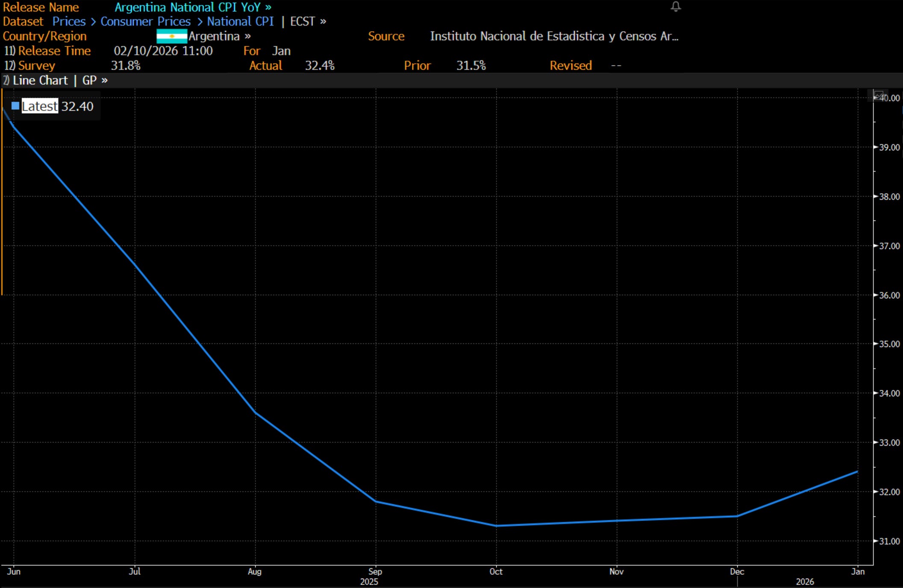Click the source name Instituto Nacional de Estadistica y Censos
This screenshot has width=903, height=588.
554,36
